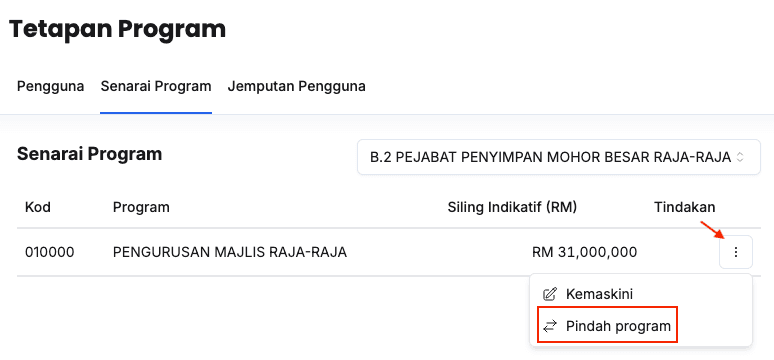Viewport: 774px width, 360px height.
Task: Click the Kod column header
Action: tap(38, 207)
